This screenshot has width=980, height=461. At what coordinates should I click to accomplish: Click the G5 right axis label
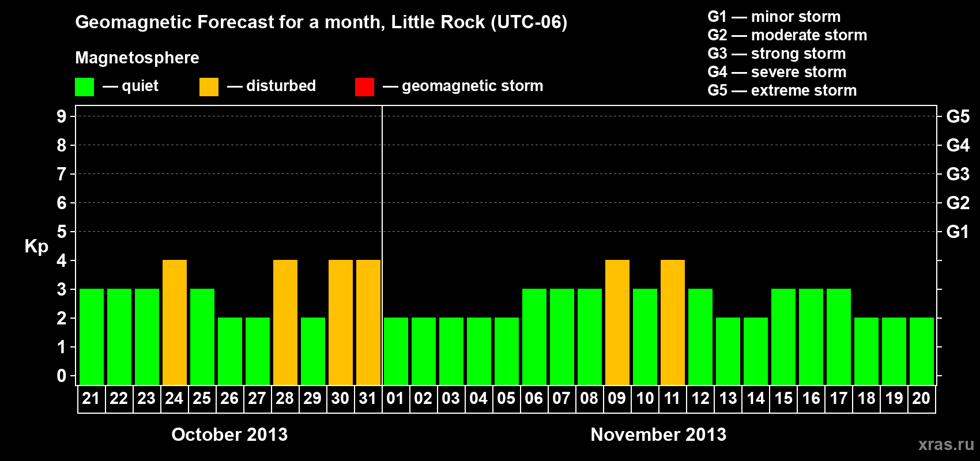coord(958,116)
